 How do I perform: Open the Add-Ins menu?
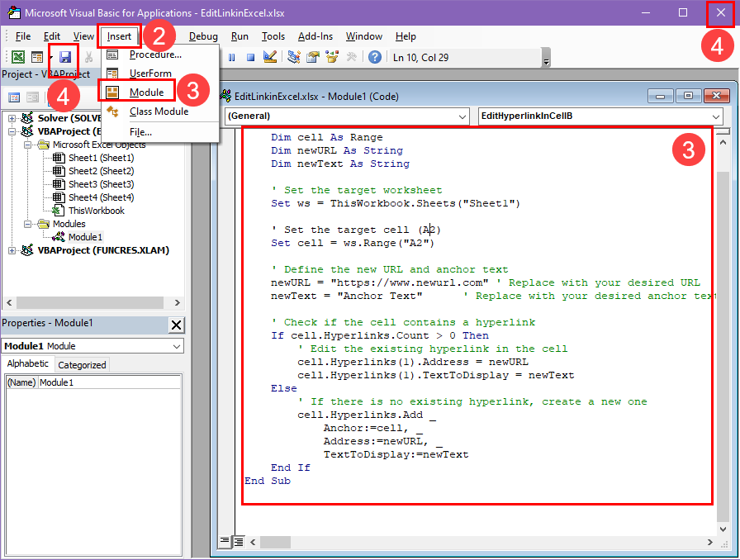[x=315, y=36]
